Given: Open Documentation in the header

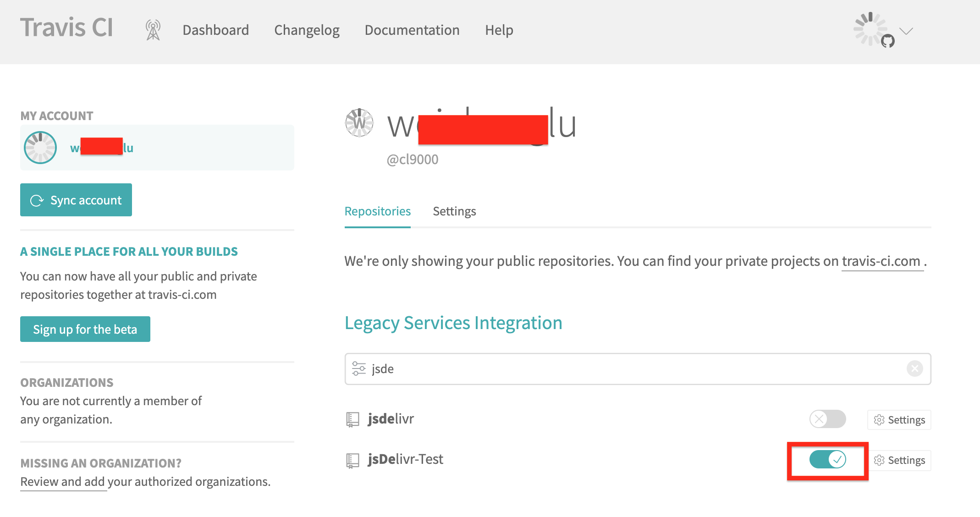Looking at the screenshot, I should (412, 30).
